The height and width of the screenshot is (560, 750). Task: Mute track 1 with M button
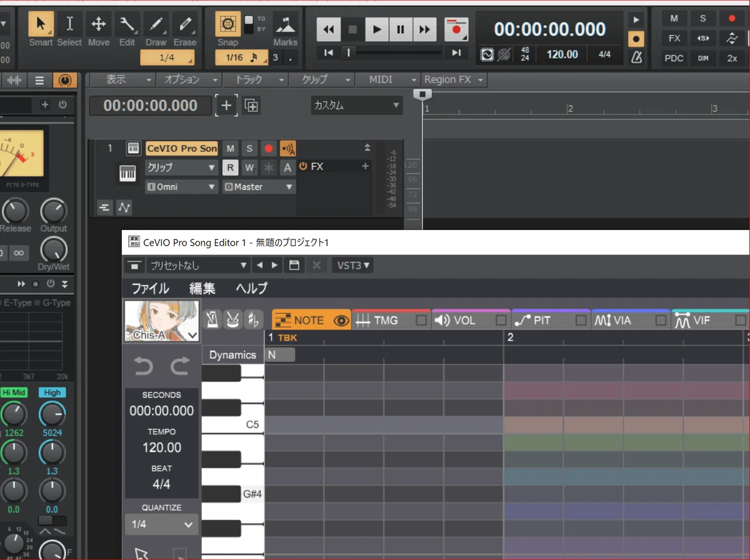coord(231,149)
